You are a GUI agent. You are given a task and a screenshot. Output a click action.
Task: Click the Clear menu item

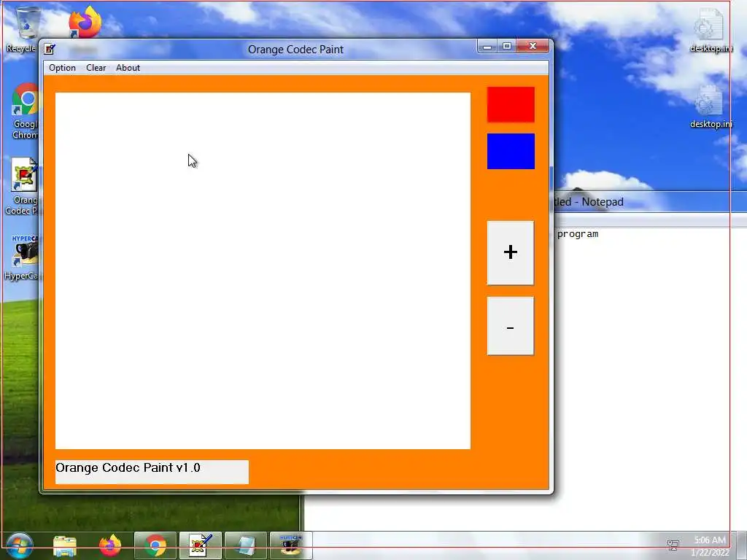(96, 68)
